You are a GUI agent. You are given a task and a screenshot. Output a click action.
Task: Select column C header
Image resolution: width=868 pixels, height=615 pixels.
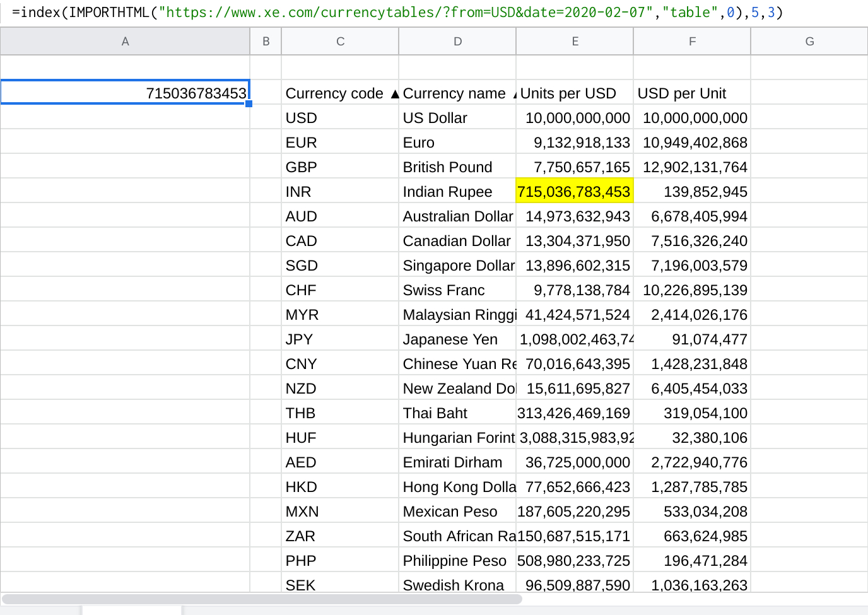coord(340,41)
